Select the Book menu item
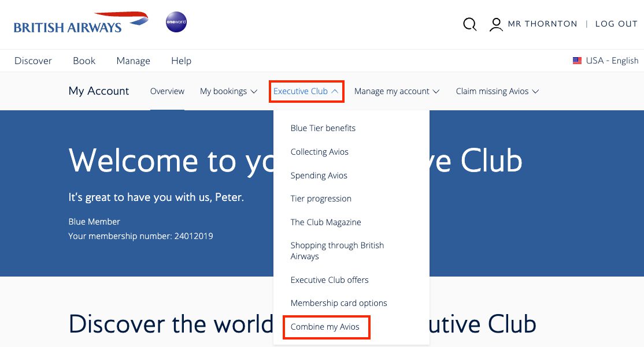 [x=84, y=61]
